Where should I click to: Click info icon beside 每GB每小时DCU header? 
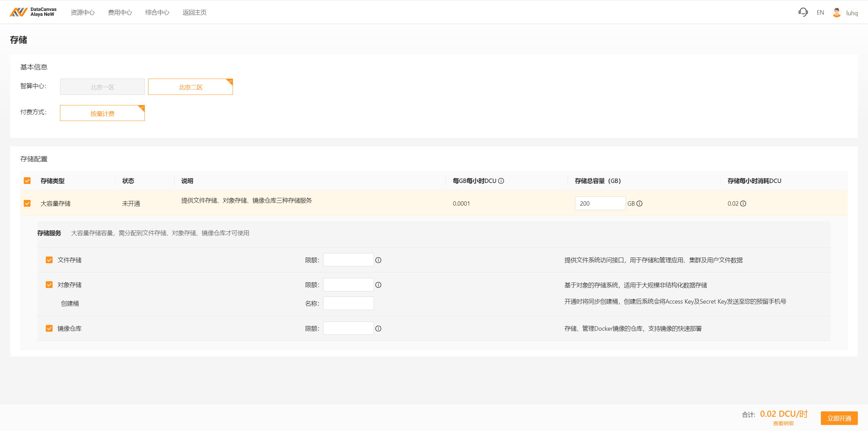pyautogui.click(x=501, y=181)
